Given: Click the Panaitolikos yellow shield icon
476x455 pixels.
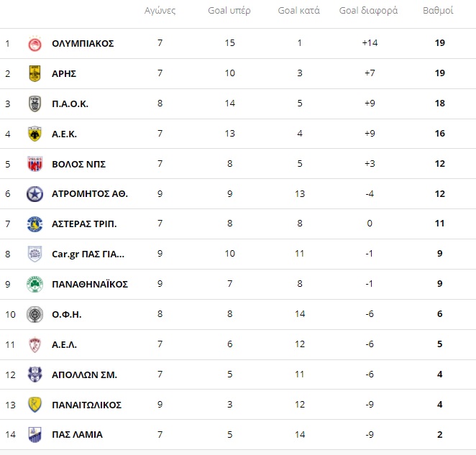Looking at the screenshot, I should click(35, 405).
